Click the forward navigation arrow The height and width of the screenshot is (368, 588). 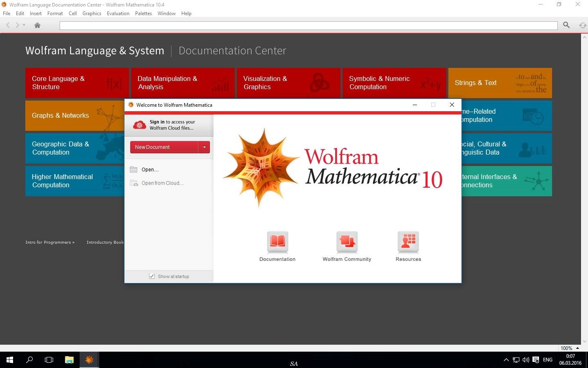tap(17, 25)
